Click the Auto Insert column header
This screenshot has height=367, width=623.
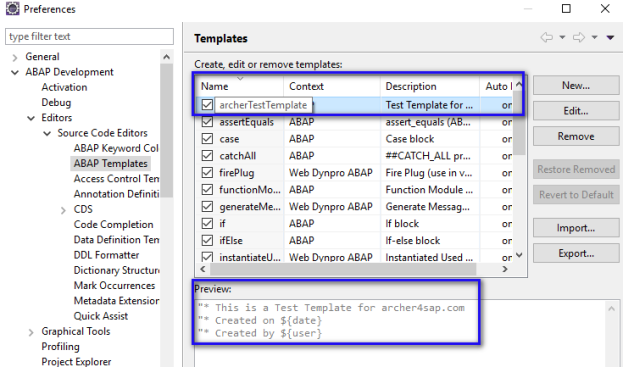pyautogui.click(x=498, y=86)
